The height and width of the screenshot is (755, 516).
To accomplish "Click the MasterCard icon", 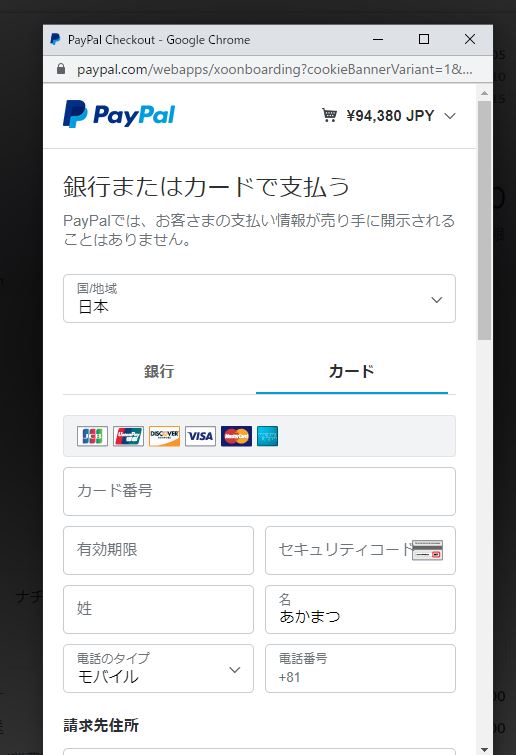I will pos(236,436).
